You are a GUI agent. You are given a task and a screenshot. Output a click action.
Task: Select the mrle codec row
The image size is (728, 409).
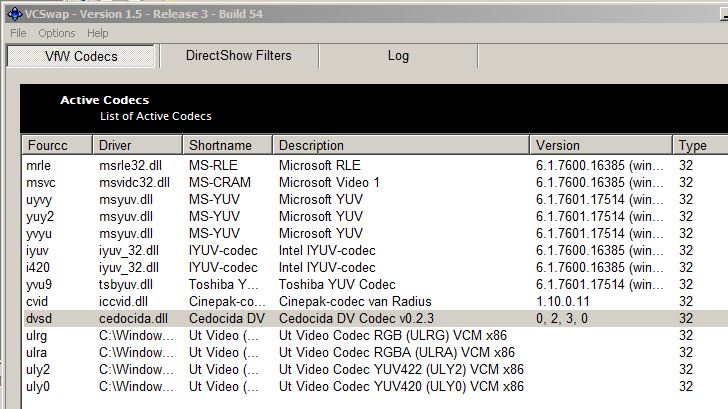(x=375, y=165)
